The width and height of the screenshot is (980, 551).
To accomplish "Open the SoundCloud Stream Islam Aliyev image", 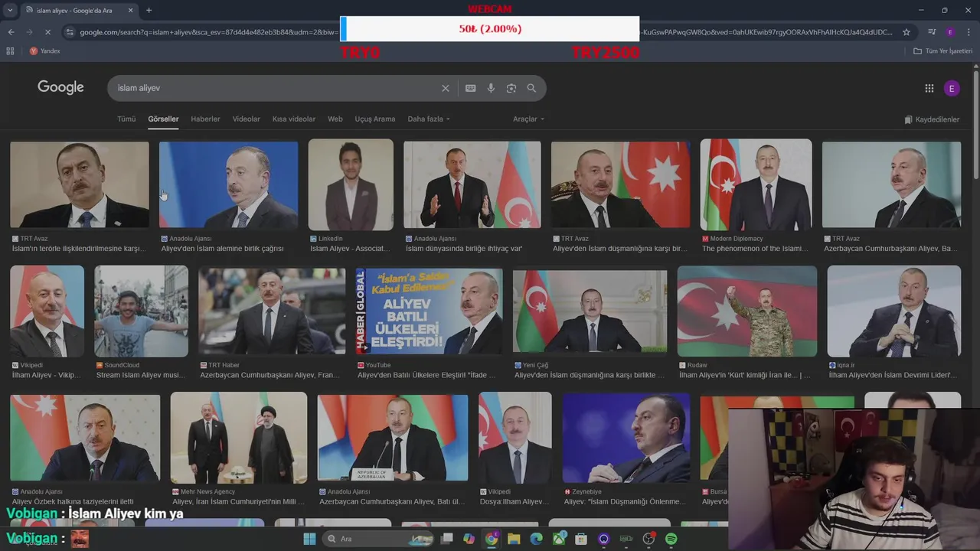I will pyautogui.click(x=141, y=311).
